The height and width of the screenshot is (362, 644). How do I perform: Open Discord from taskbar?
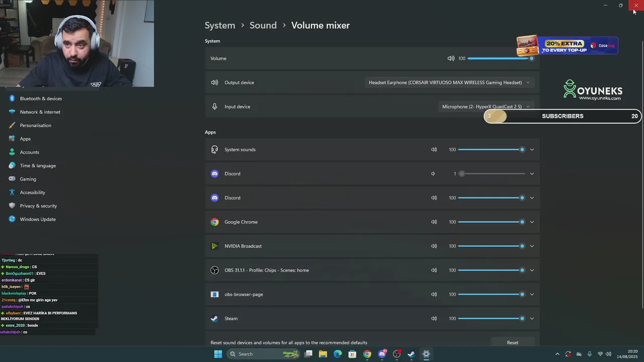[382, 354]
